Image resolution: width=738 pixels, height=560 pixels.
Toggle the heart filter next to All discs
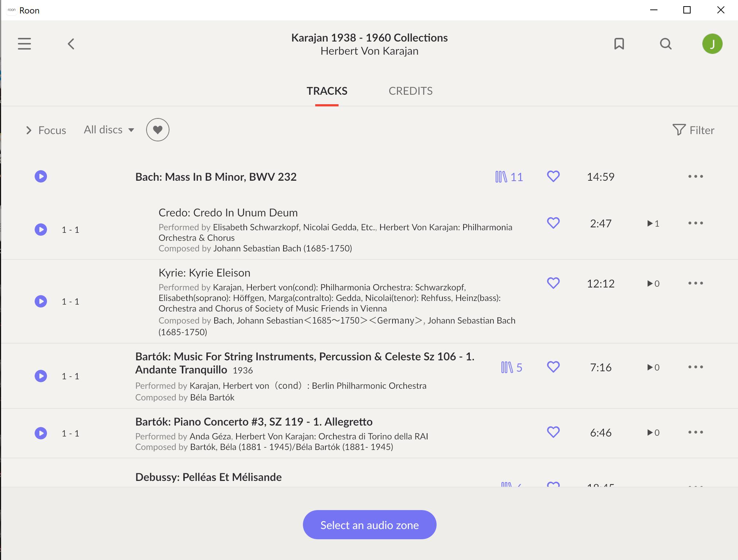(x=157, y=129)
